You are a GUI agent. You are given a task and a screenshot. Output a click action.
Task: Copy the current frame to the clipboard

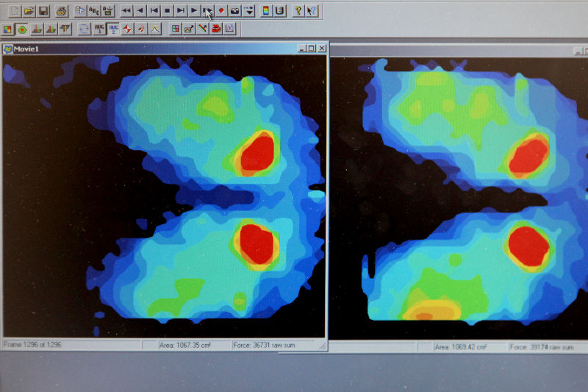point(80,11)
